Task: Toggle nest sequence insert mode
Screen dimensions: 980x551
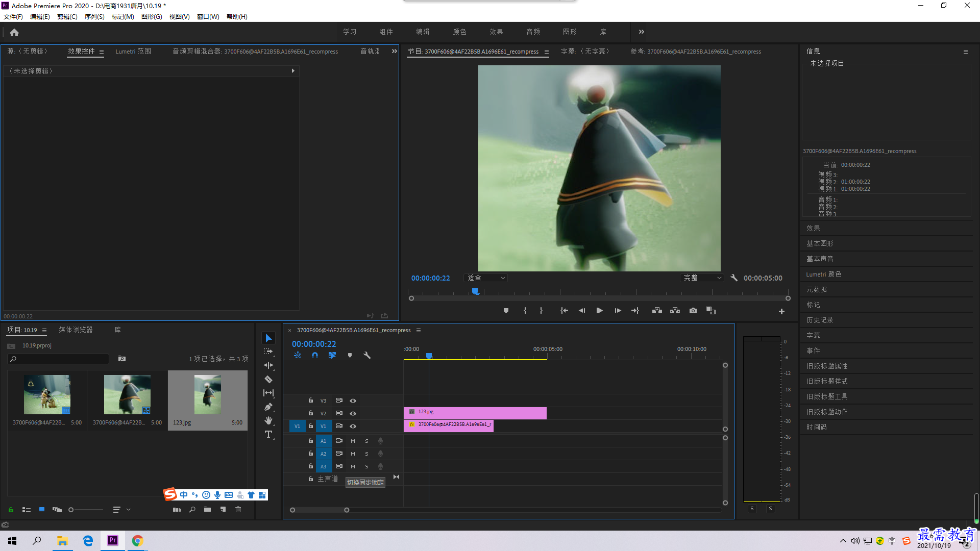Action: click(x=298, y=355)
